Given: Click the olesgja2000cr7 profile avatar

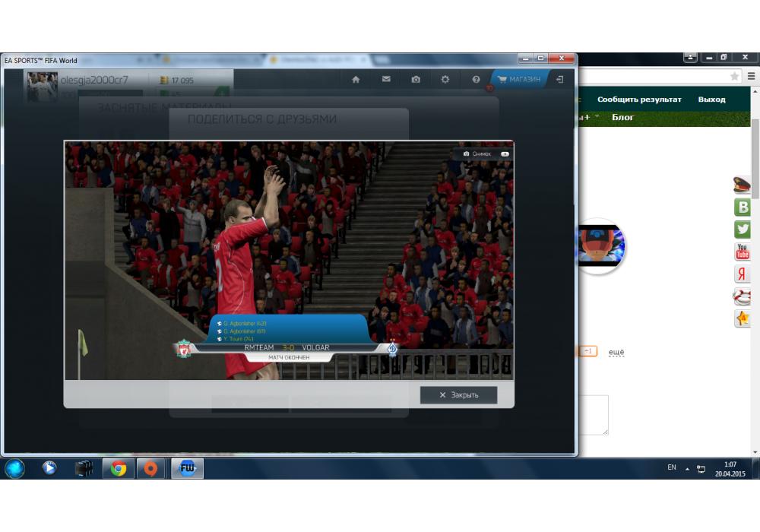Looking at the screenshot, I should [x=43, y=87].
